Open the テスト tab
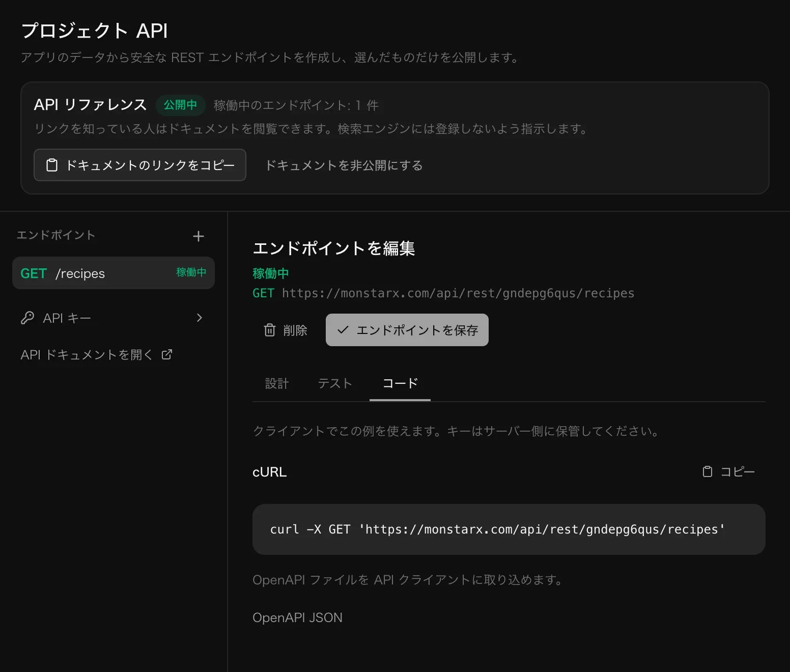 tap(335, 383)
